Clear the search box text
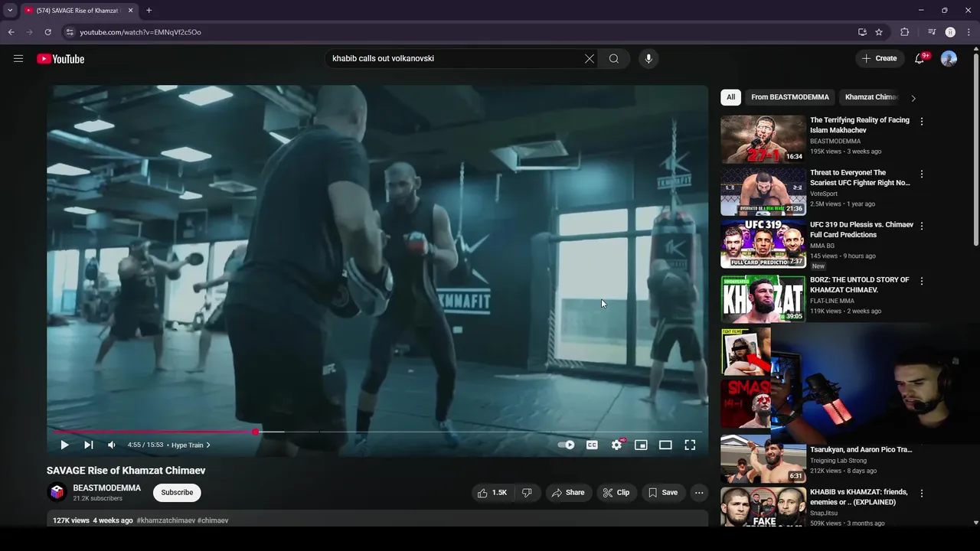This screenshot has width=980, height=551. (x=590, y=59)
